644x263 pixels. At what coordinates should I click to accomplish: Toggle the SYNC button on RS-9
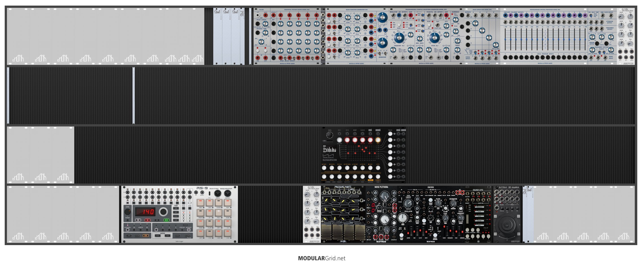click(190, 208)
